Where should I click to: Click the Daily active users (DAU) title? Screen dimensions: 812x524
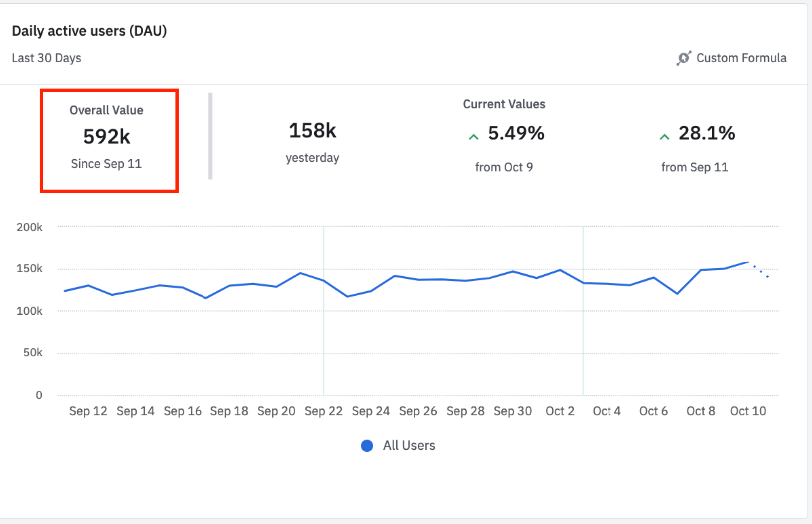pyautogui.click(x=89, y=31)
